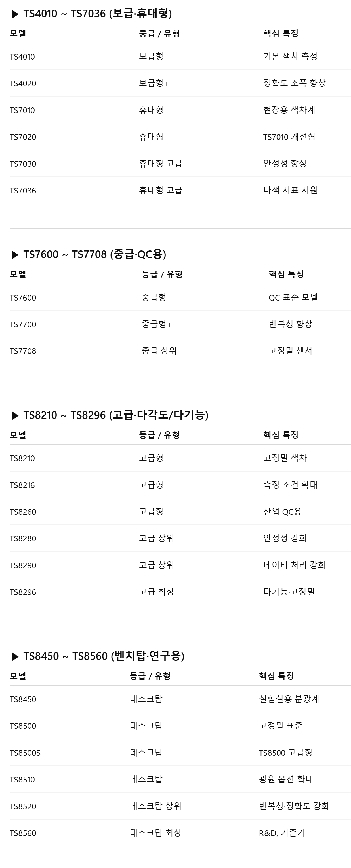
Task: Click the '데스크탑 최상' grade cell
Action: coord(155,833)
